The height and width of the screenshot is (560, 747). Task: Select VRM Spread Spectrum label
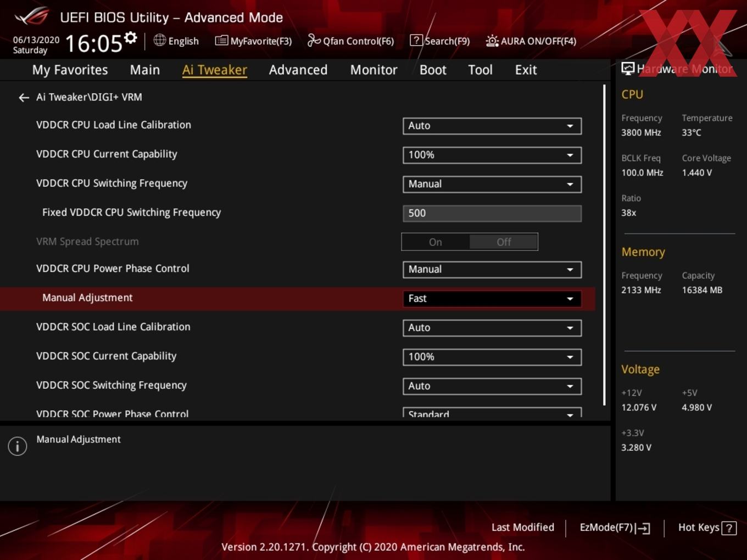87,242
